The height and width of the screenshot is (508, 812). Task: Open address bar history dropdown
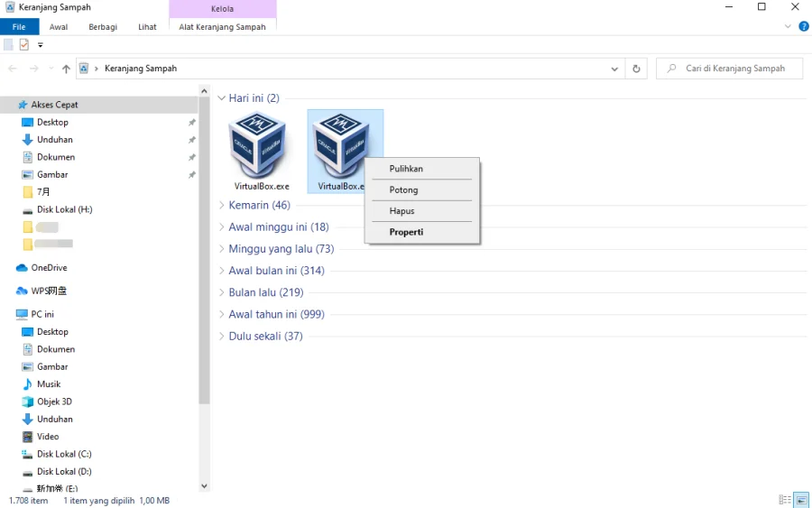614,69
